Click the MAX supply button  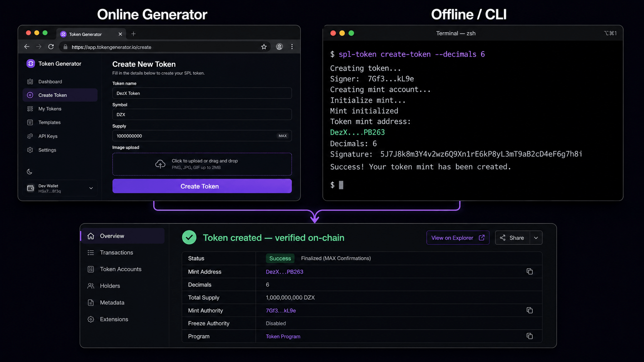coord(283,136)
